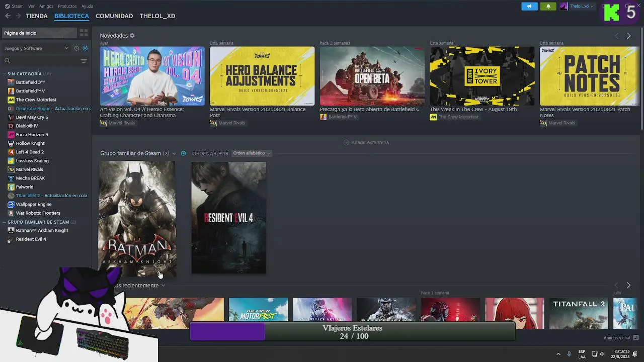Switch to the COMUNIDAD tab
644x362 pixels.
114,16
